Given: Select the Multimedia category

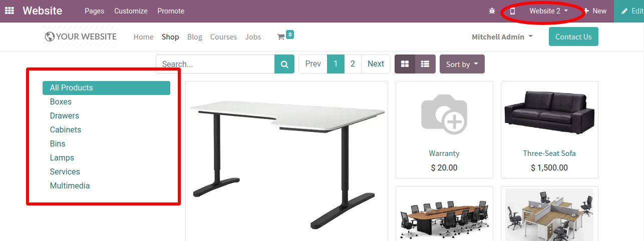Looking at the screenshot, I should 70,185.
